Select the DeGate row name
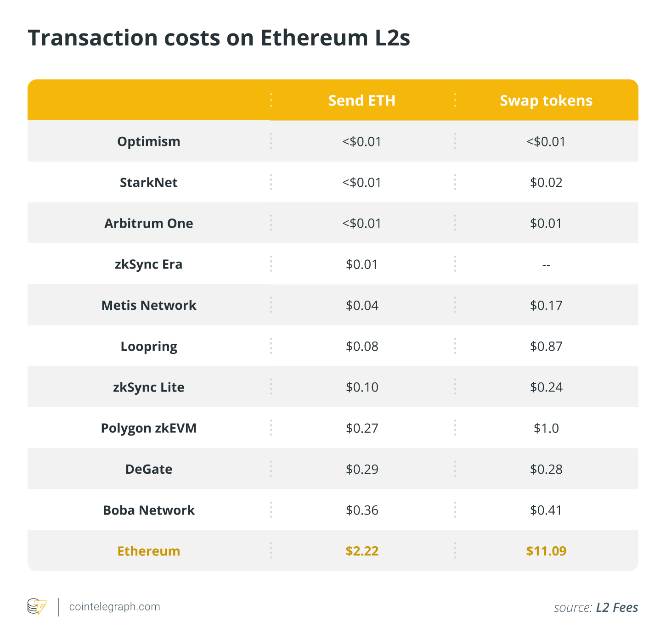666x644 pixels. coord(149,469)
